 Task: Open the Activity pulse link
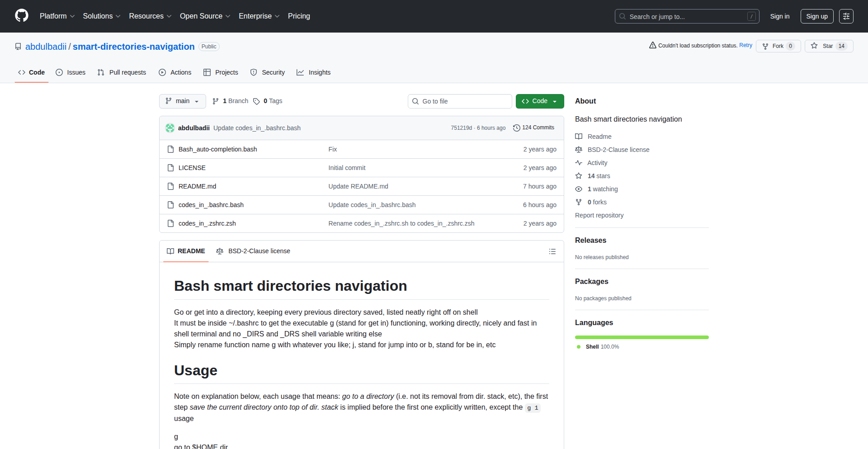pos(597,163)
